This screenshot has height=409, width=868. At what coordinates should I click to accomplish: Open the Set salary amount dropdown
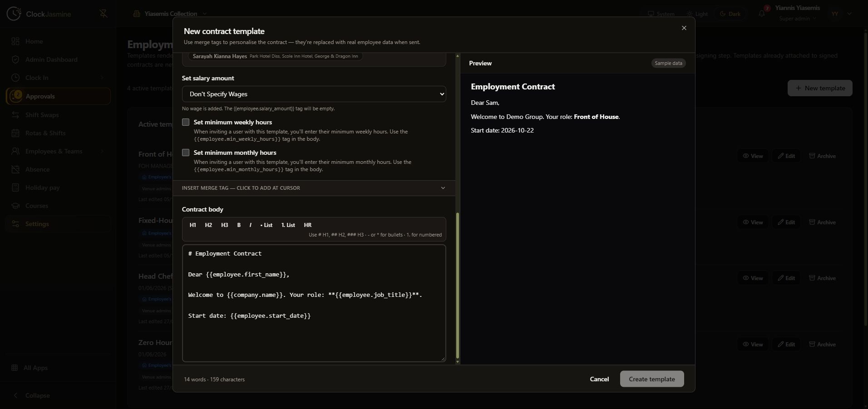(314, 94)
